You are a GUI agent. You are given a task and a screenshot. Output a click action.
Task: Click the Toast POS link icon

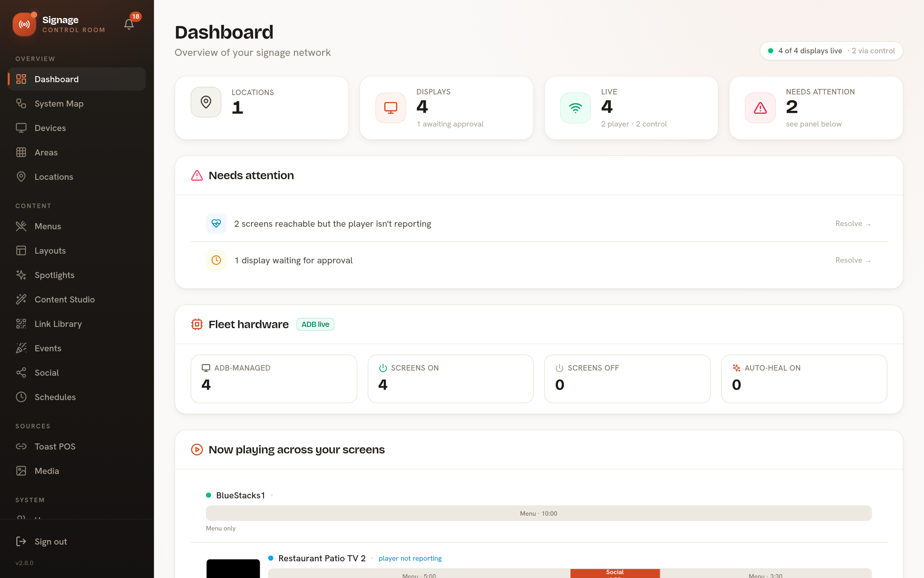21,446
